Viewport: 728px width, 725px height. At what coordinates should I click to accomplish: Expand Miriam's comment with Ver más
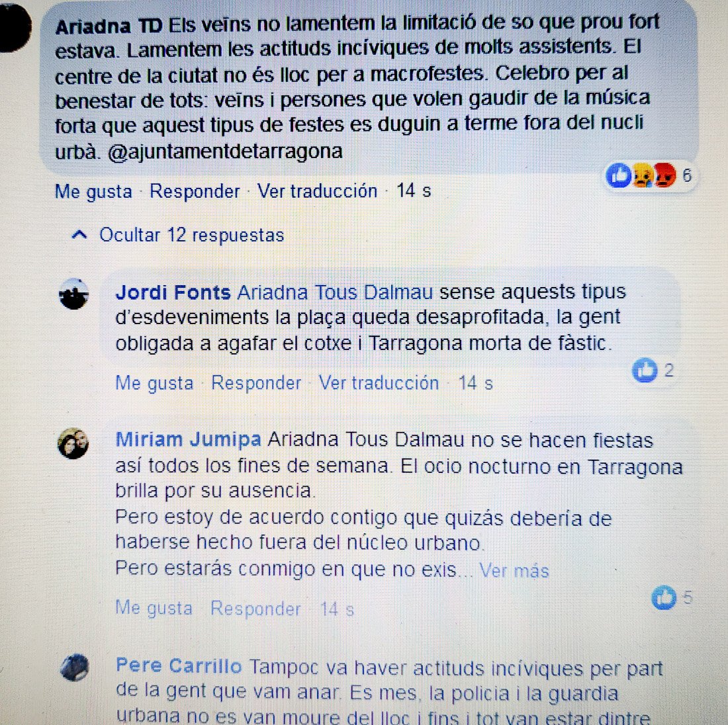click(x=514, y=570)
